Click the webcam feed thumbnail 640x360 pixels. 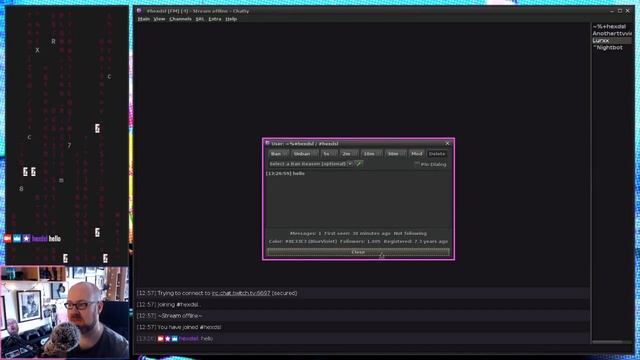click(x=65, y=312)
